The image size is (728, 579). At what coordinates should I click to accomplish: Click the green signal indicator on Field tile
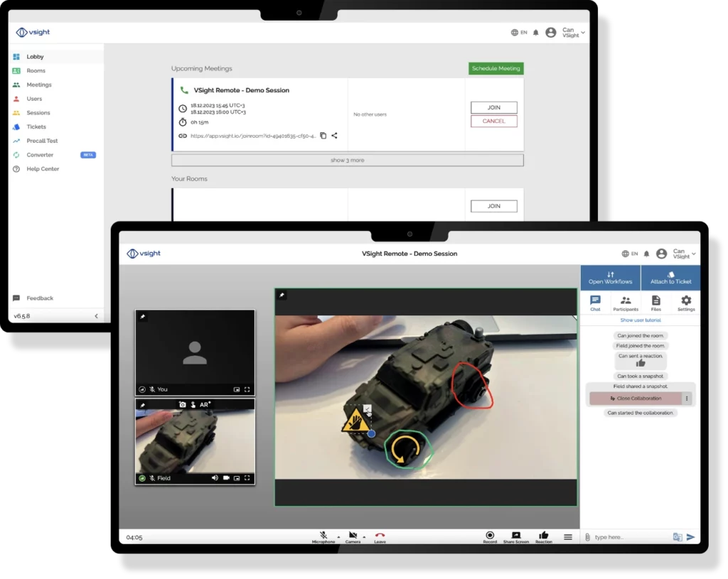pyautogui.click(x=142, y=478)
